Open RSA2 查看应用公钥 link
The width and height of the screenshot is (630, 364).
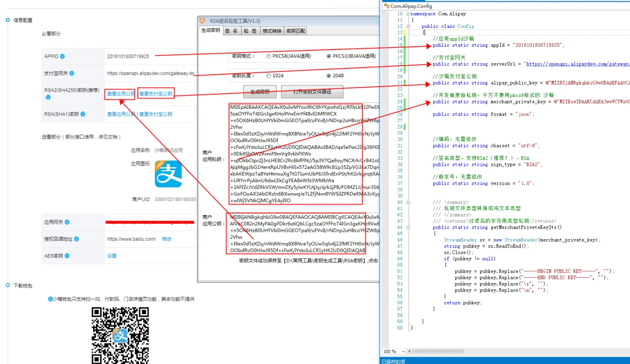pyautogui.click(x=121, y=94)
